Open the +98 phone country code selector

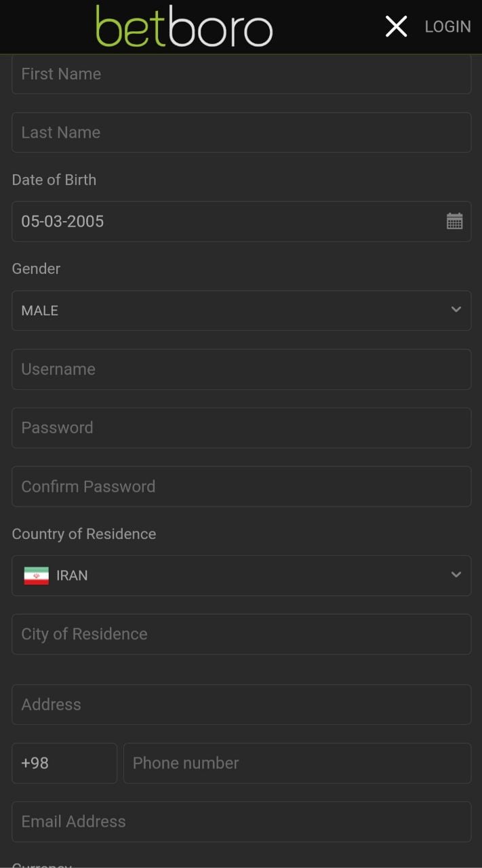coord(64,763)
